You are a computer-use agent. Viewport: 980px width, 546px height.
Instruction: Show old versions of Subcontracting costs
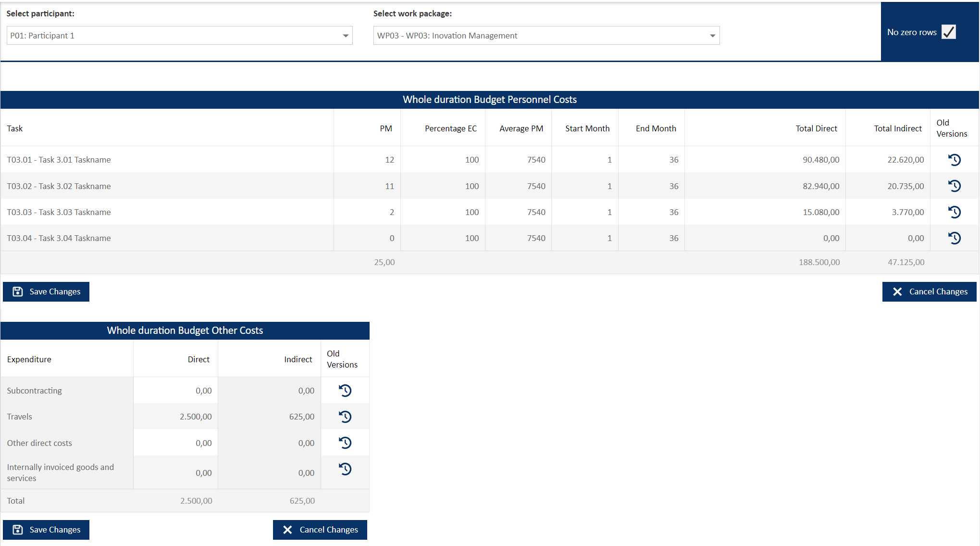point(345,391)
